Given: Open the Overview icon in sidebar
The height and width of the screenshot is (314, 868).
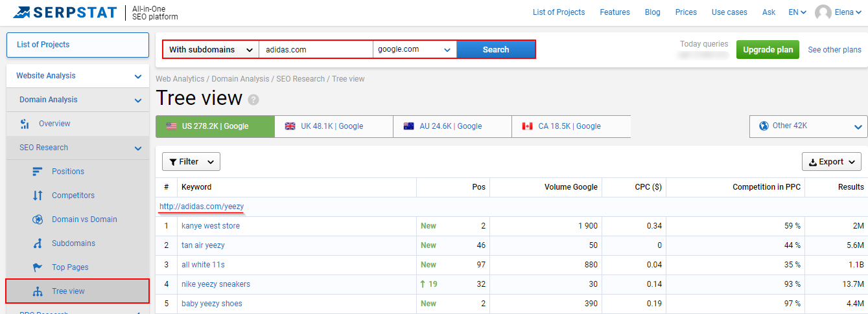Looking at the screenshot, I should (25, 124).
